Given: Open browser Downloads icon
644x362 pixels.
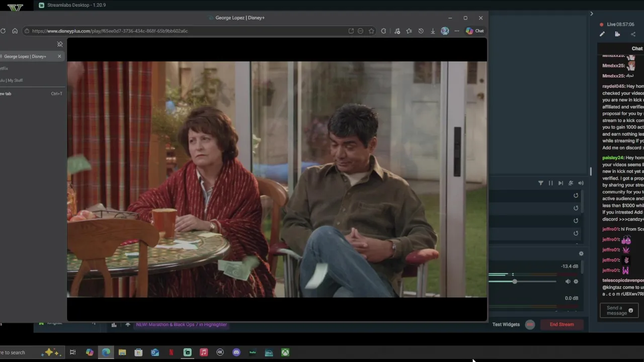Looking at the screenshot, I should [433, 31].
